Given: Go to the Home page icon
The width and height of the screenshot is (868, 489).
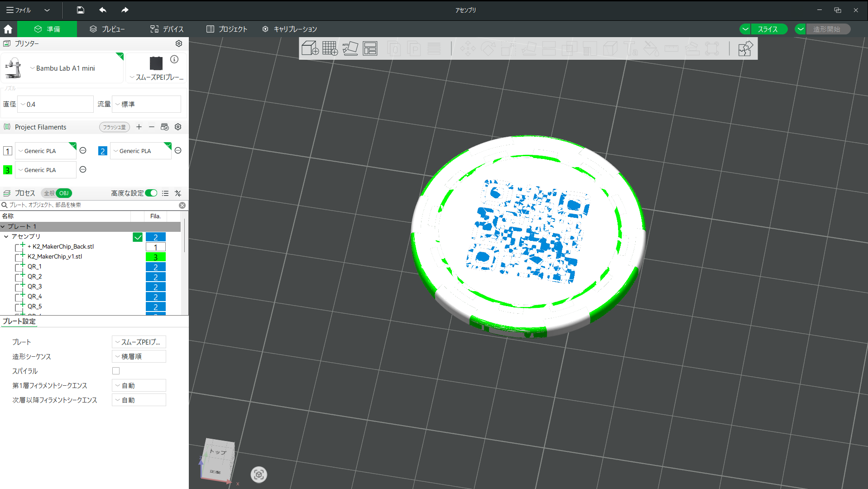Looking at the screenshot, I should pos(8,29).
